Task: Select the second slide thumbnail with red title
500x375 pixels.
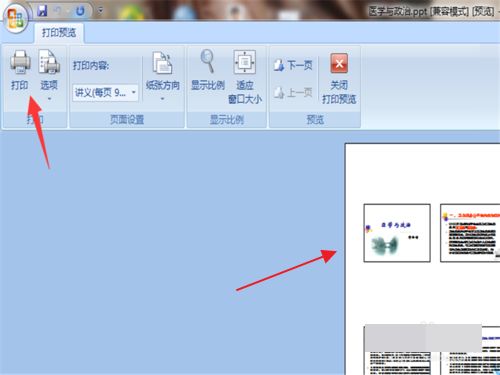Action: (470, 233)
